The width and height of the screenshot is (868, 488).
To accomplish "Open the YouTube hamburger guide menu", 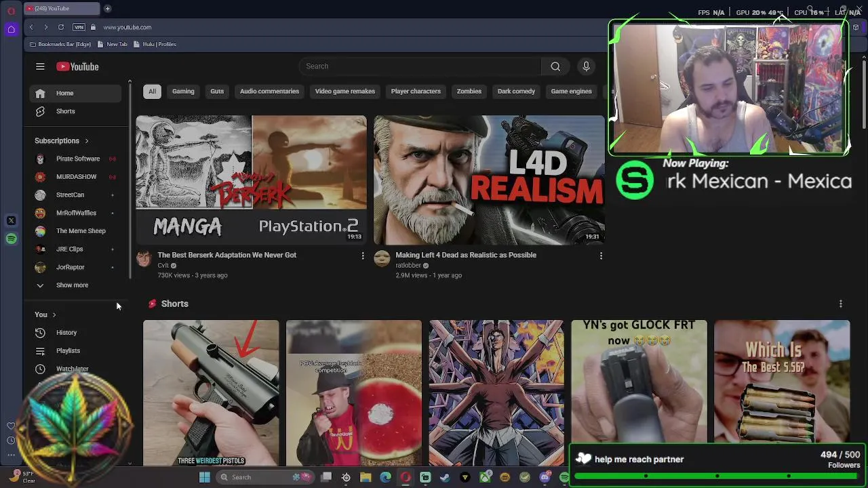I will 40,66.
